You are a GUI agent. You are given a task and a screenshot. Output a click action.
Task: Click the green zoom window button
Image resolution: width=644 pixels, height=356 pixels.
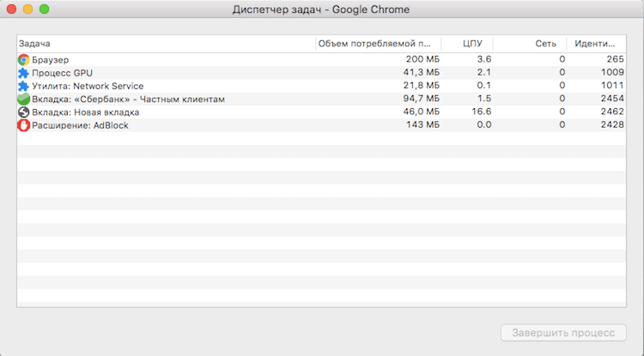coord(45,9)
